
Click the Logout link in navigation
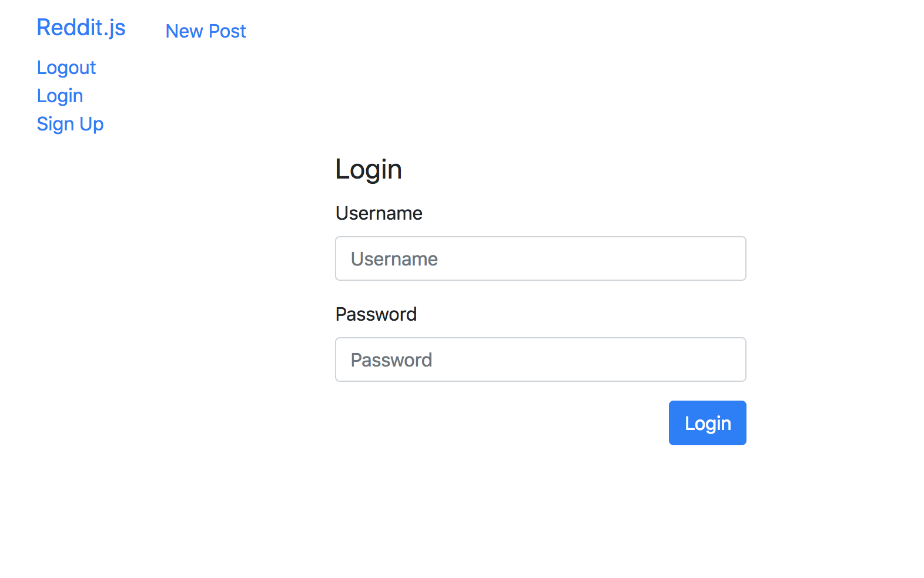point(66,68)
